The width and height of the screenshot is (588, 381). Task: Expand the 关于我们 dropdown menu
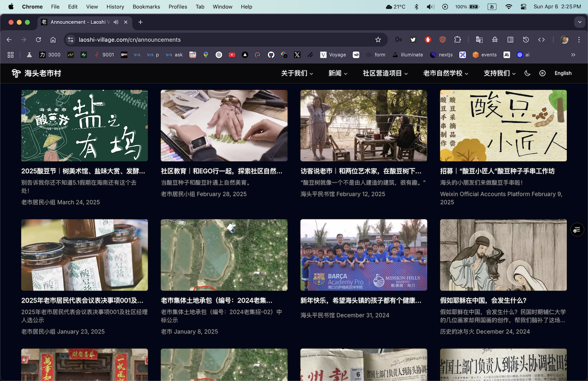click(297, 73)
